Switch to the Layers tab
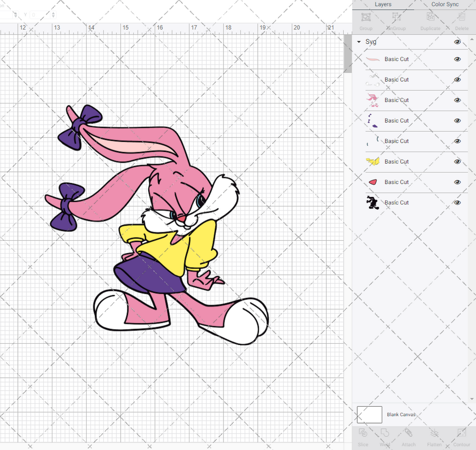The width and height of the screenshot is (476, 450). 383,4
